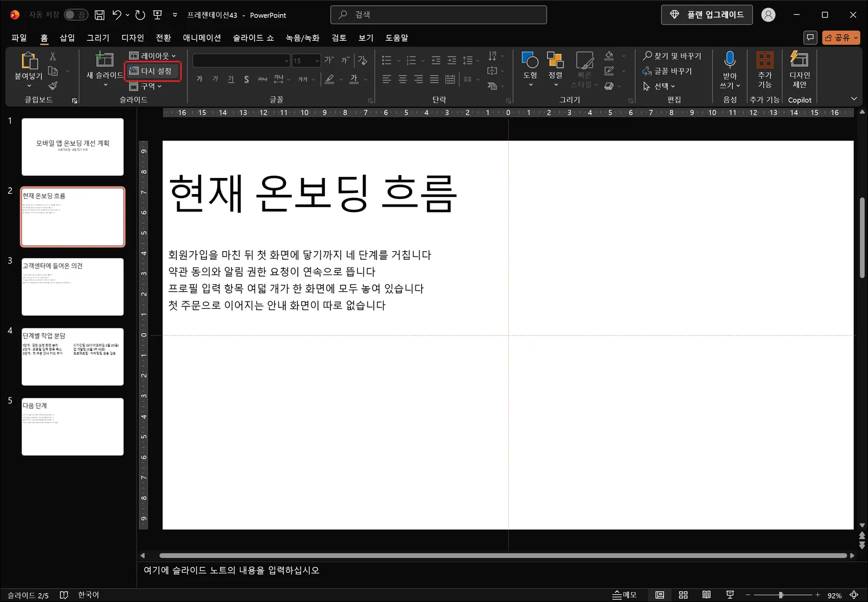868x602 pixels.
Task: Click the Paste clipboard icon
Action: click(29, 61)
